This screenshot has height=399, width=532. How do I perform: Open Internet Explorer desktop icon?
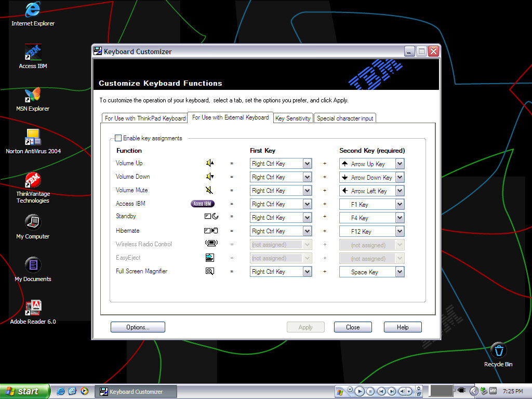(x=33, y=10)
